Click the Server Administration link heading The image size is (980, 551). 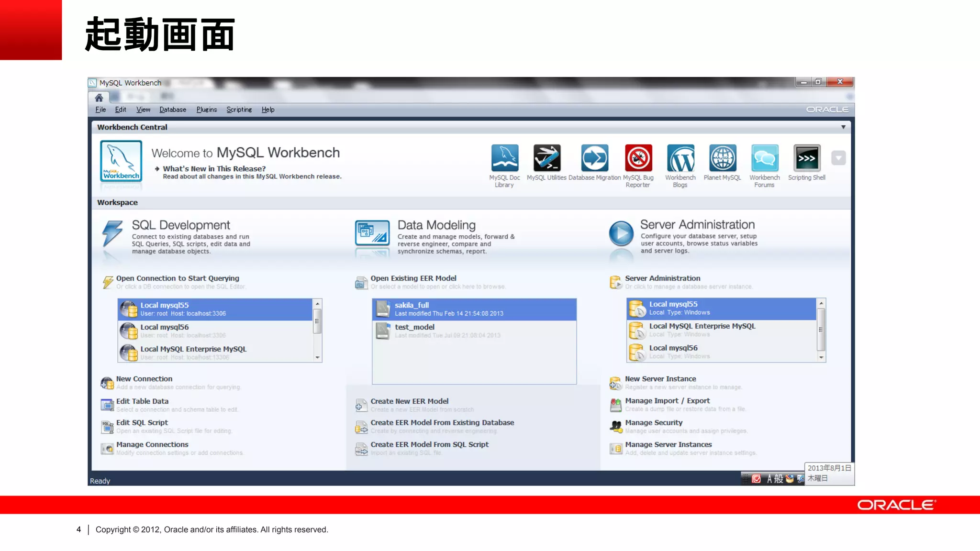[662, 278]
